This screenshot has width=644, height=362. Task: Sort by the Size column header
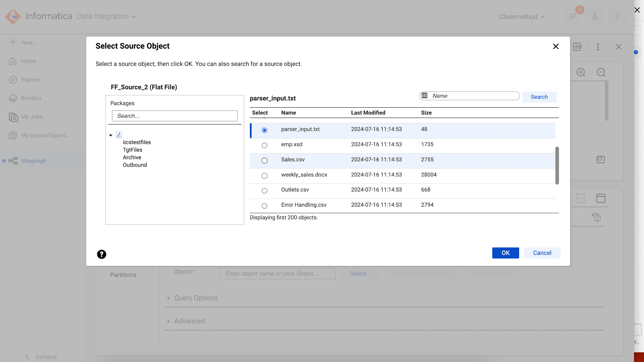point(426,113)
